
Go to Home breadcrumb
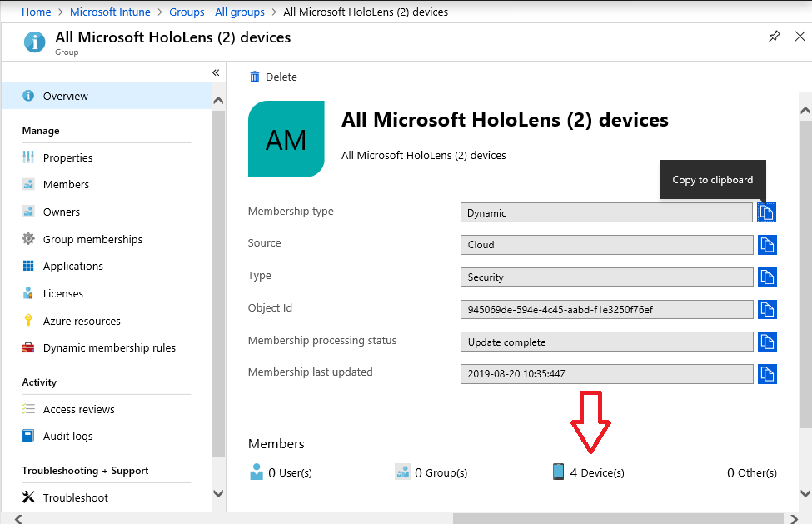tap(37, 12)
